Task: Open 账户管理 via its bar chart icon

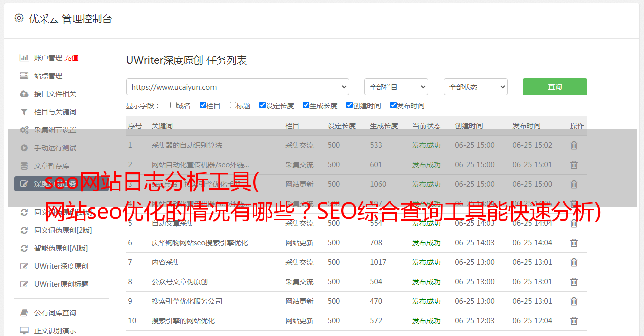Action: click(x=24, y=58)
